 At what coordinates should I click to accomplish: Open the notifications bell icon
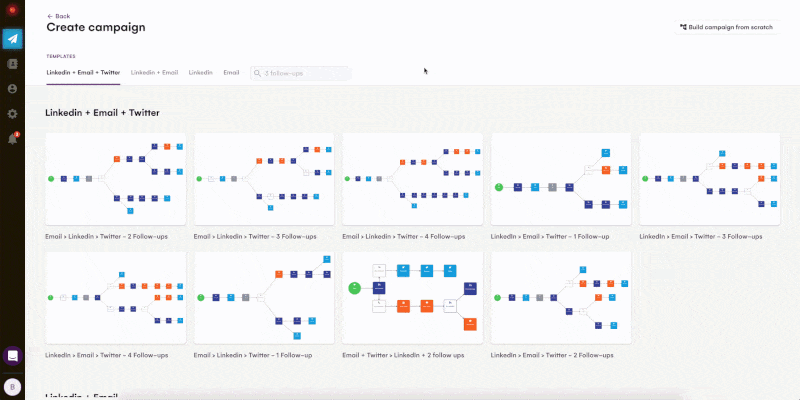13,138
